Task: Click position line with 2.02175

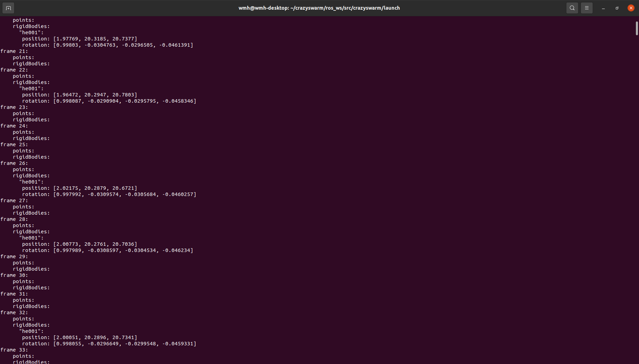Action: click(x=80, y=188)
